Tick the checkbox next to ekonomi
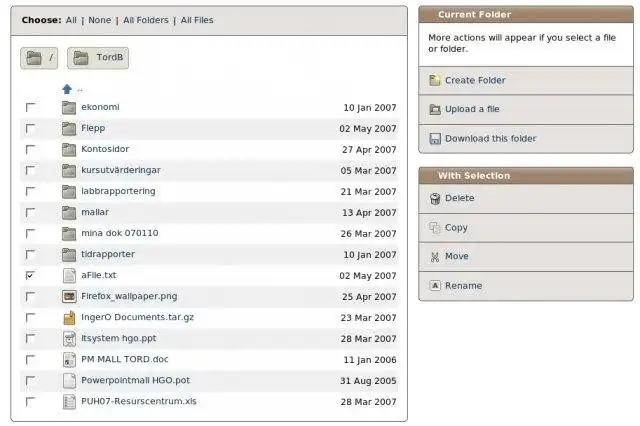 30,107
